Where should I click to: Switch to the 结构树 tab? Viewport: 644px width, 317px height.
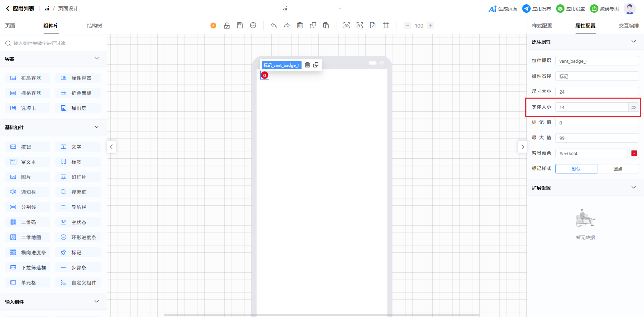pyautogui.click(x=94, y=26)
